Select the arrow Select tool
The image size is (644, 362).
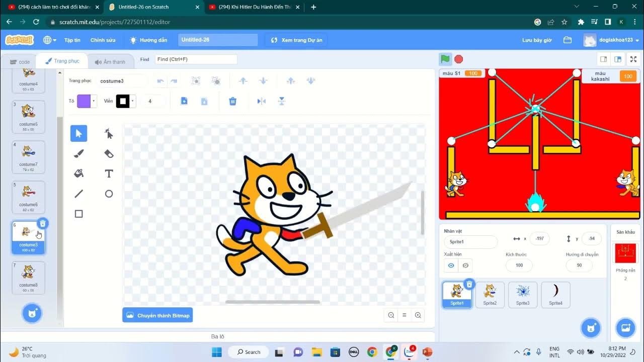coord(78,133)
